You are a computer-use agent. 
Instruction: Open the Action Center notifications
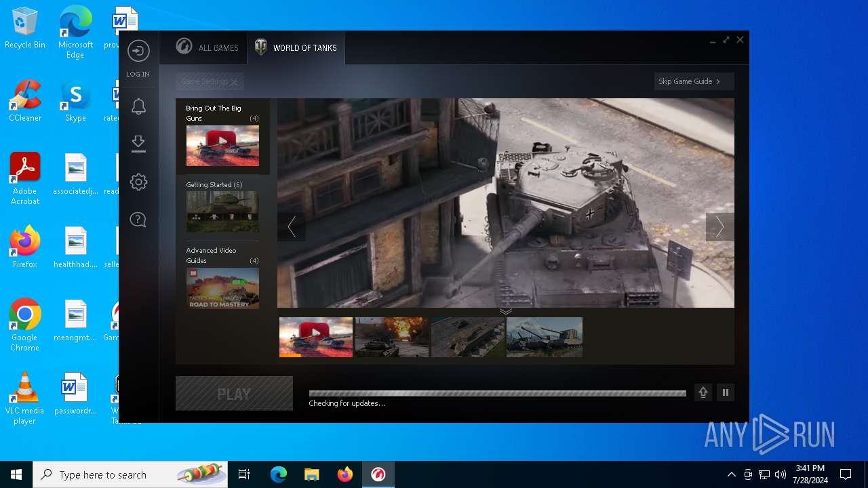(x=846, y=474)
